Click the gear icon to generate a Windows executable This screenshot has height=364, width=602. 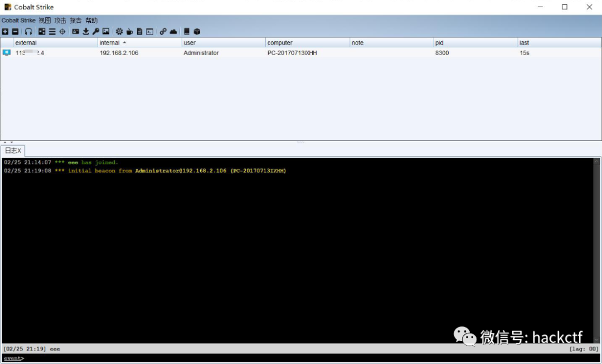119,32
